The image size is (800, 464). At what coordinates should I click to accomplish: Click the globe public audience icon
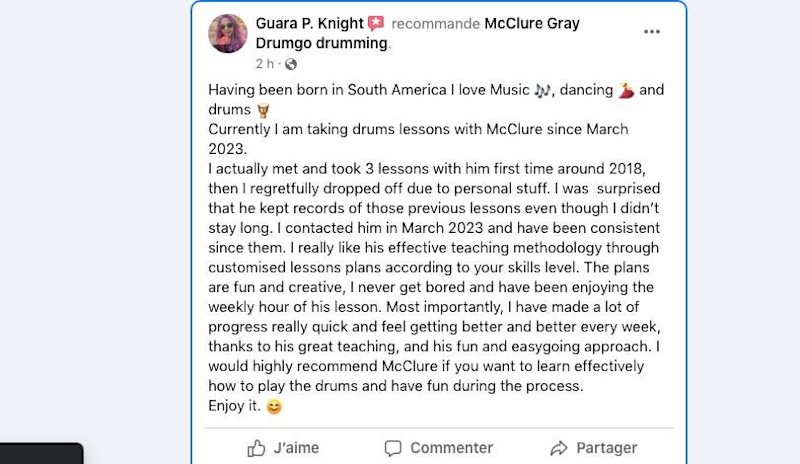point(291,64)
